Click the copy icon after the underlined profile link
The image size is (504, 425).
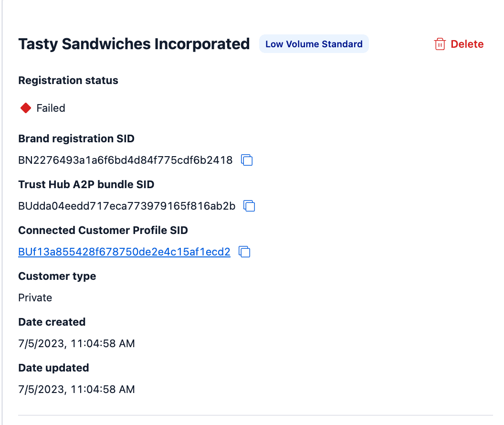click(x=244, y=252)
